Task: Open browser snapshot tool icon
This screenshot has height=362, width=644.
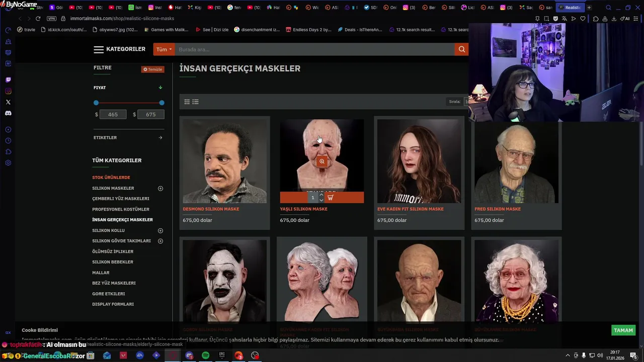Action: tap(546, 19)
